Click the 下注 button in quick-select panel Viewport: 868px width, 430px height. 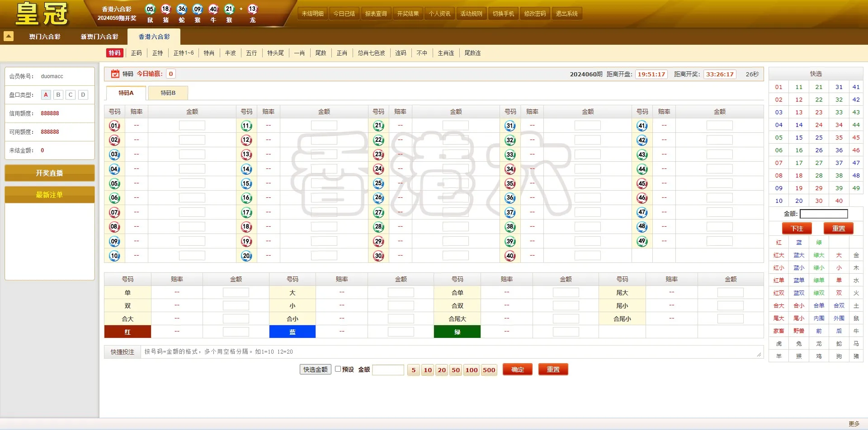pos(797,229)
